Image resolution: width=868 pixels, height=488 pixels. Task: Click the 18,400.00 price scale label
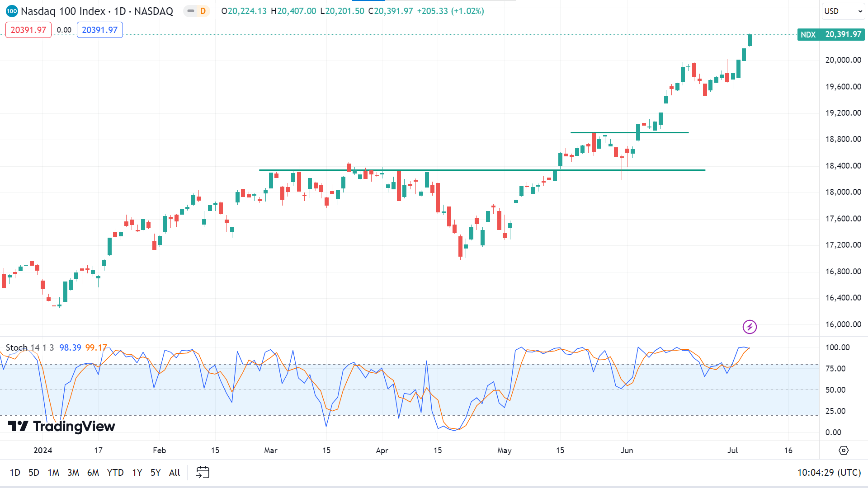click(843, 166)
